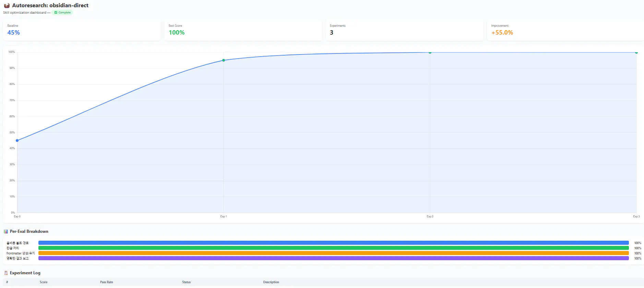Click the 100% value beside the blue bar
This screenshot has height=288, width=644.
[x=638, y=243]
